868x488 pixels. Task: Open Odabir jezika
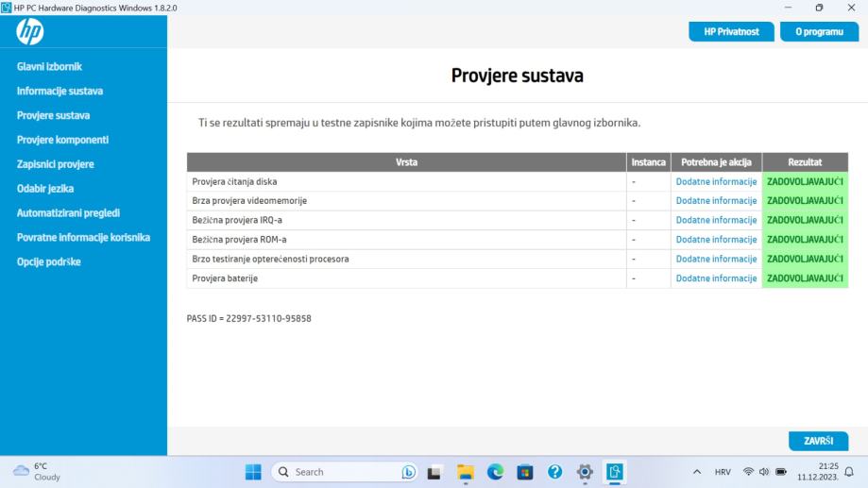click(44, 188)
